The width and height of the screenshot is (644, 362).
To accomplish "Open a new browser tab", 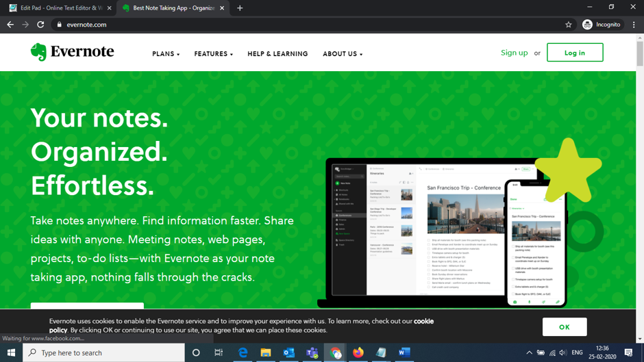I will pyautogui.click(x=240, y=8).
